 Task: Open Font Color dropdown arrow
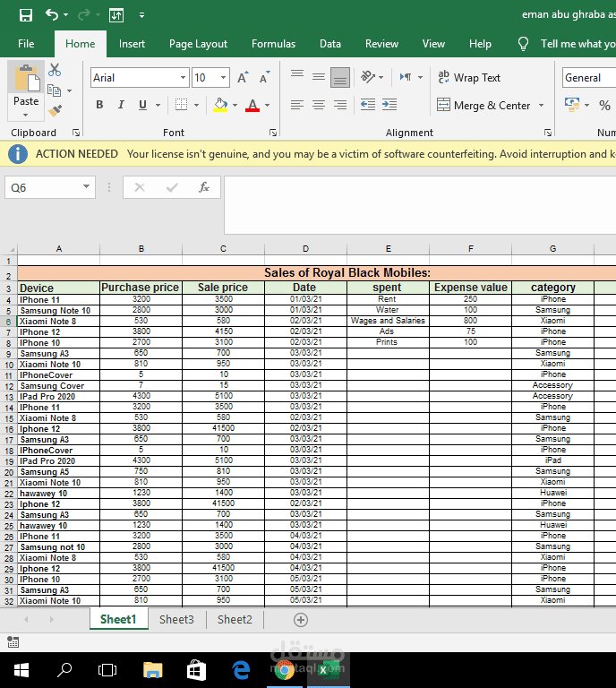click(x=267, y=106)
